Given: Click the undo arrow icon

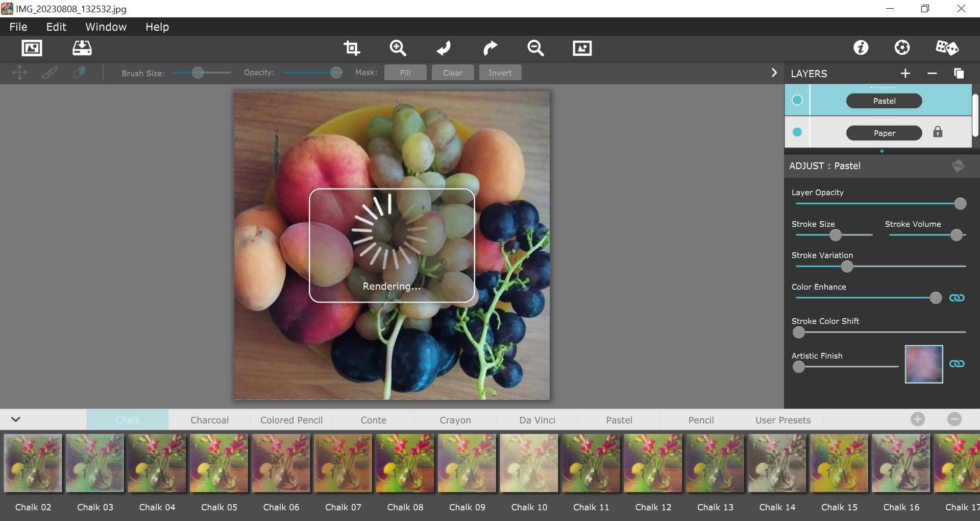Looking at the screenshot, I should [x=444, y=48].
